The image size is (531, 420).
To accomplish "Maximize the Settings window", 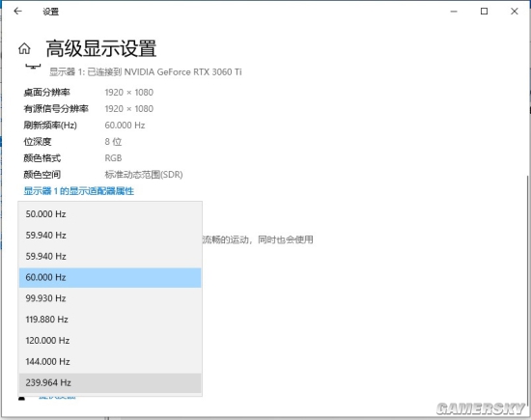I will point(485,12).
